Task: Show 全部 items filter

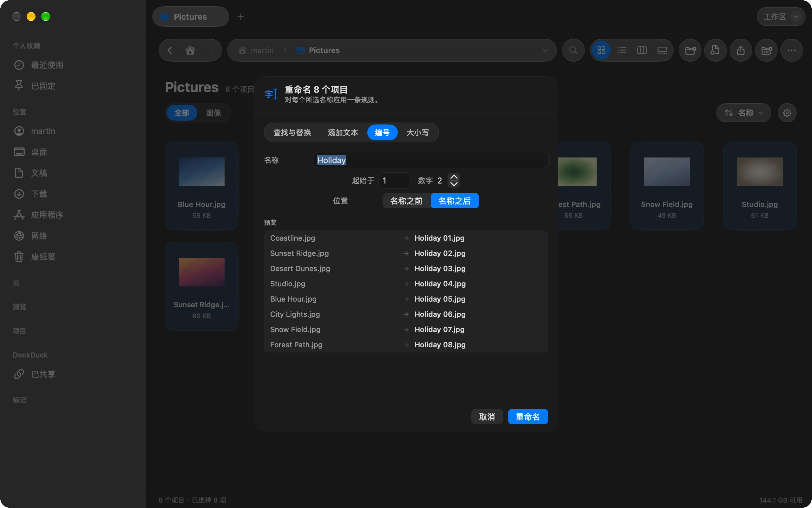Action: tap(181, 113)
